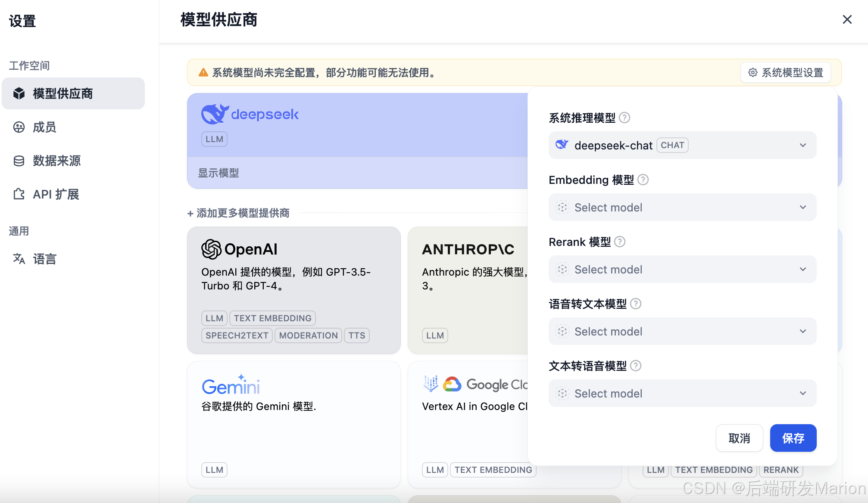Click 显示模型 on the deepseek card
This screenshot has width=868, height=503.
tap(219, 173)
